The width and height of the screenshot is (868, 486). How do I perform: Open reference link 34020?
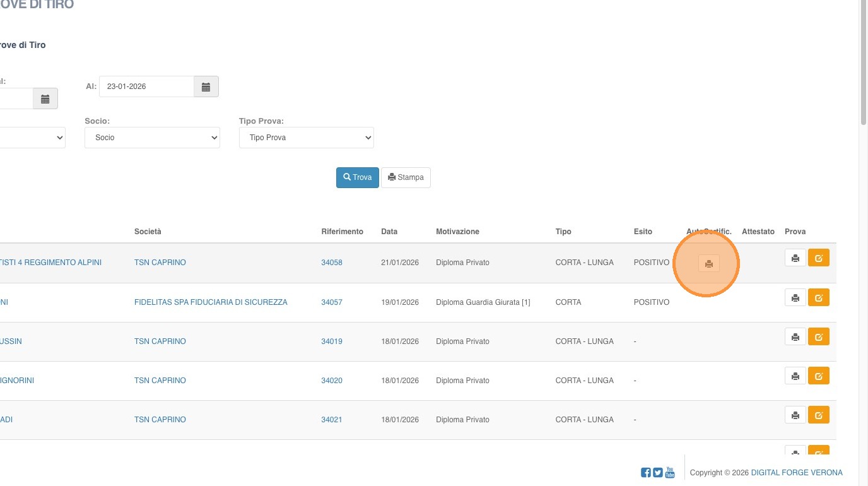click(332, 381)
